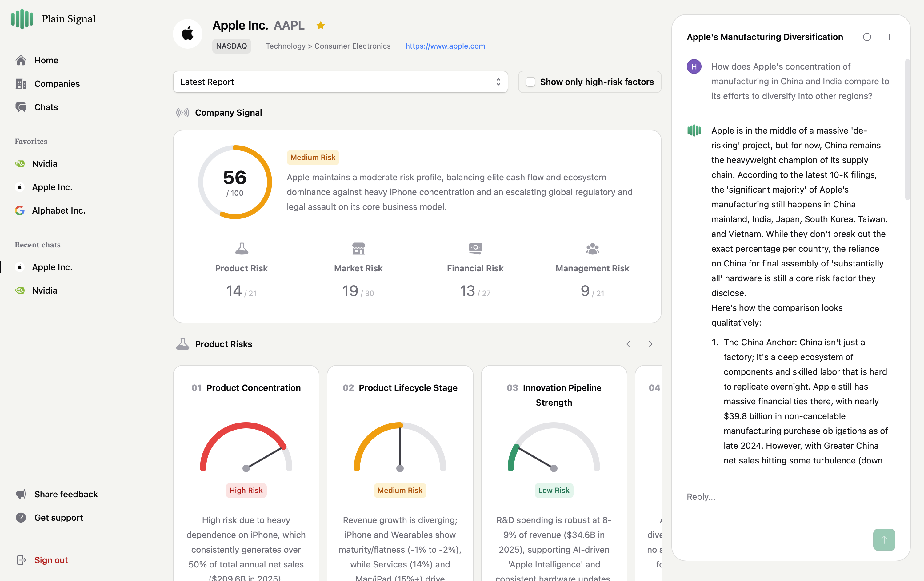924x581 pixels.
Task: Open Nvidia from Favorites list
Action: (45, 164)
